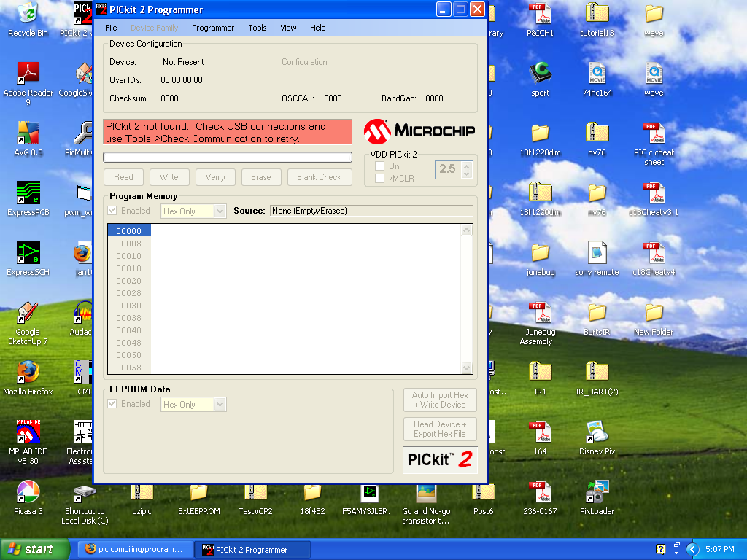Launch ExpressPCB from the desktop
The image size is (747, 560).
[28, 199]
